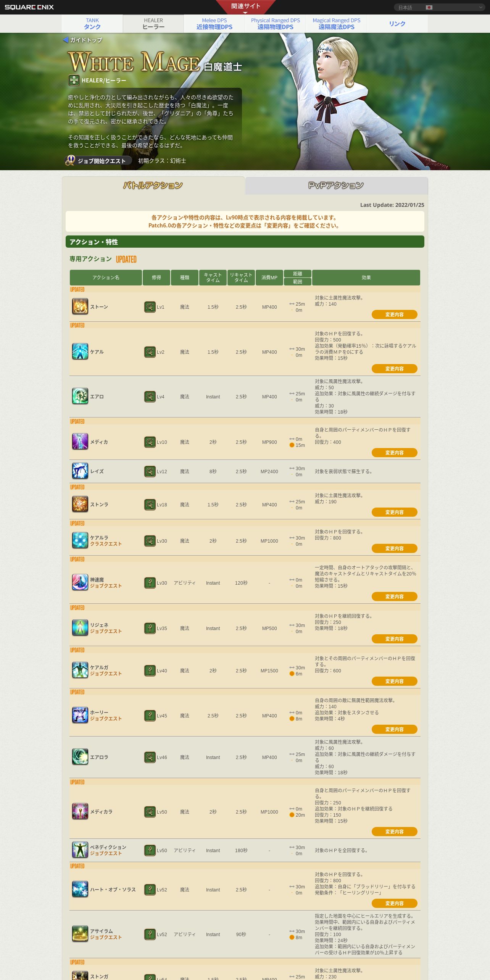This screenshot has height=980, width=490.
Task: Click the ストンラ action icon
Action: pos(80,505)
